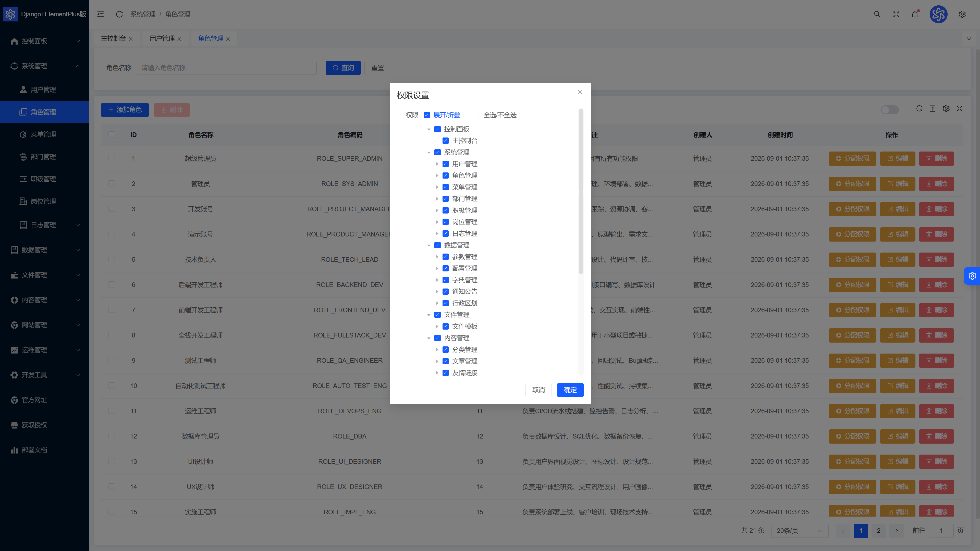Open the floating blue settings gear button
Screen dimensions: 980x551
coord(972,276)
